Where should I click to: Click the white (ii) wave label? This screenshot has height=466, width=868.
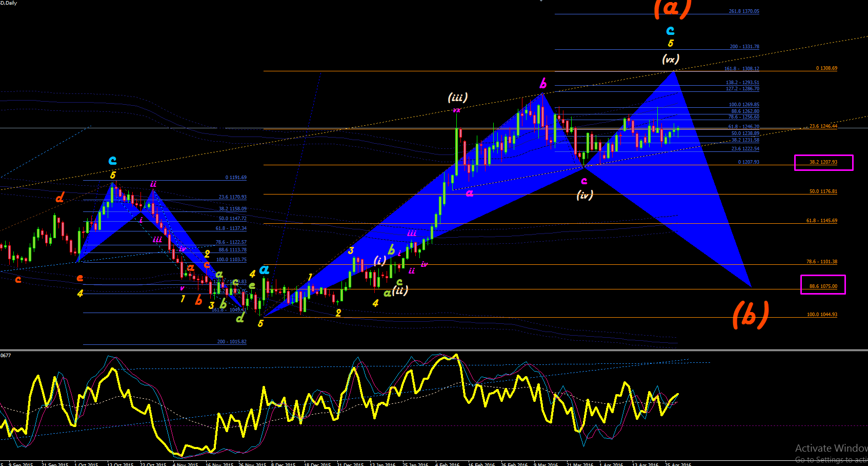tap(400, 290)
